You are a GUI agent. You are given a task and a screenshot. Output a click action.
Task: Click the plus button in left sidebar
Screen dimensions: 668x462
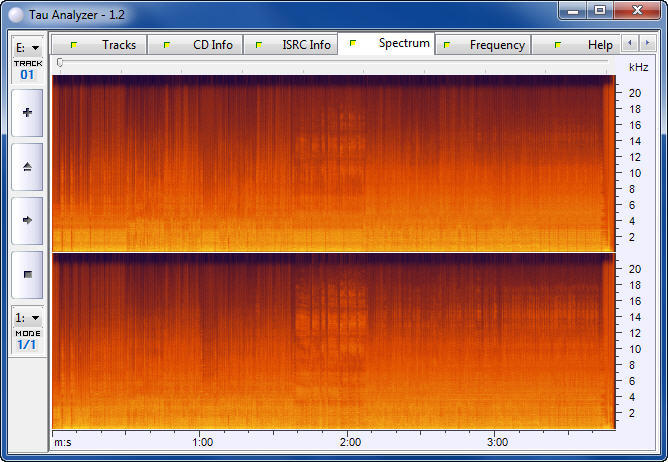pos(27,113)
